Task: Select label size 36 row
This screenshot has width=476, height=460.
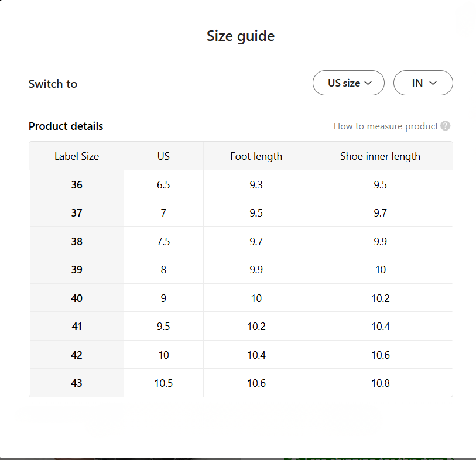Action: point(77,185)
